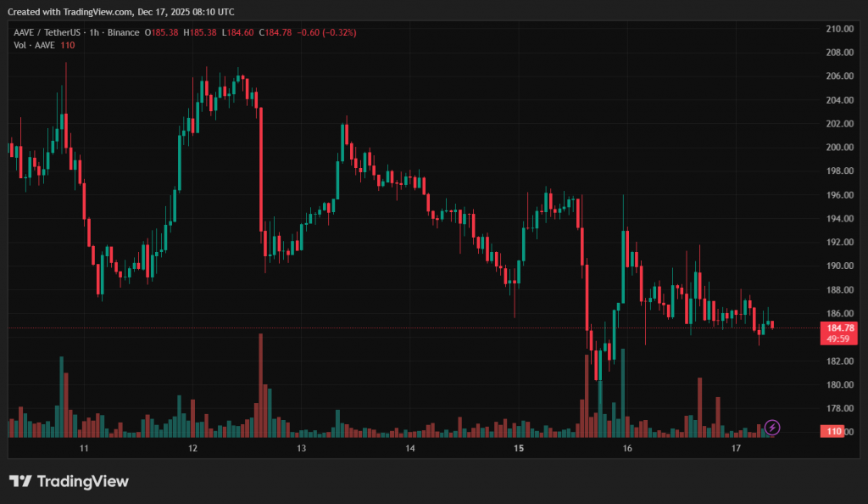Click the purple lightning bolt icon
Screen dimensions: 868x504
click(772, 427)
